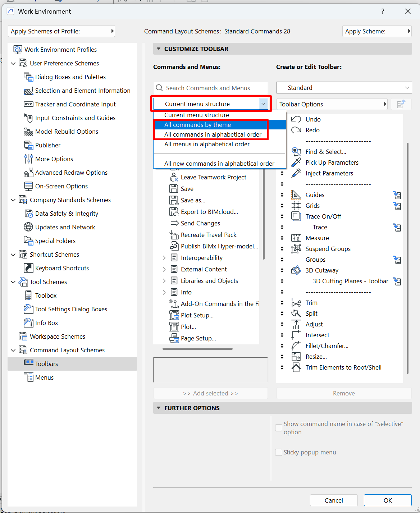Select the Measure tool icon
This screenshot has height=513, width=420.
coord(296,238)
